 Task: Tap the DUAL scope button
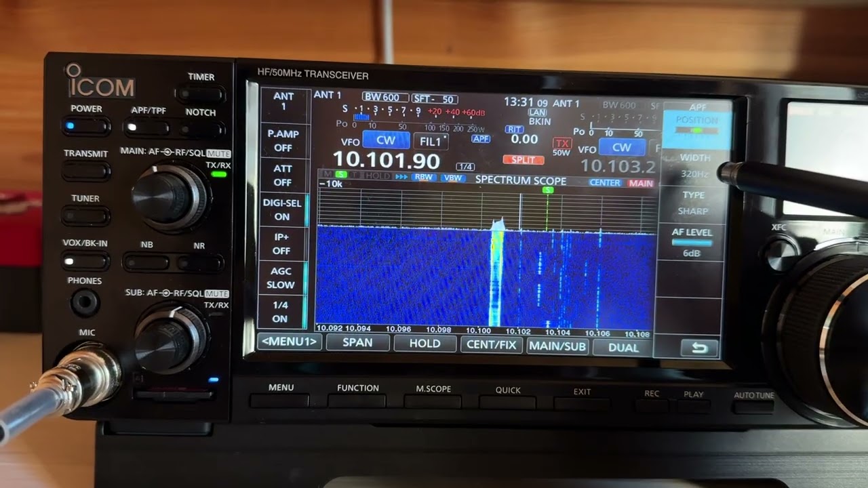623,348
